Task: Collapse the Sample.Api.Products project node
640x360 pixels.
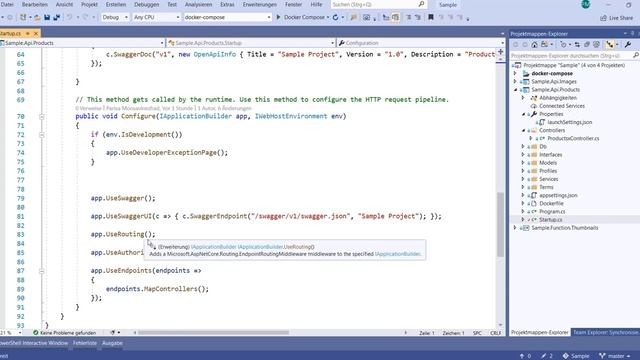Action: pyautogui.click(x=515, y=90)
